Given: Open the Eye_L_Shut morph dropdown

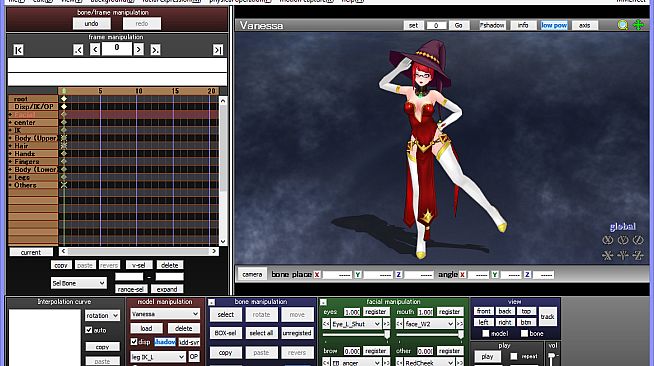Looking at the screenshot, I should (356, 324).
